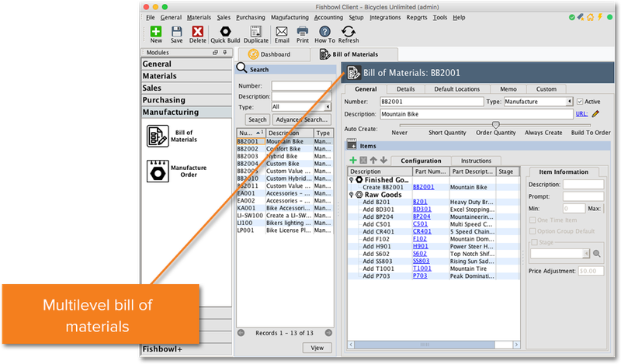Click the Email envelope icon
Screen dimensions: 621x364
point(282,32)
